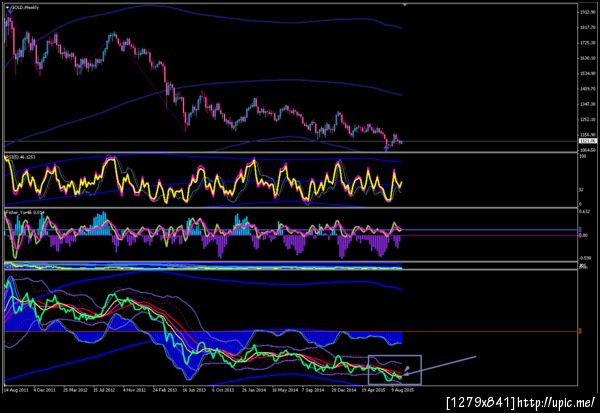Click the 1064.50 price scale value
Screen dimensions: 600x413
588,150
